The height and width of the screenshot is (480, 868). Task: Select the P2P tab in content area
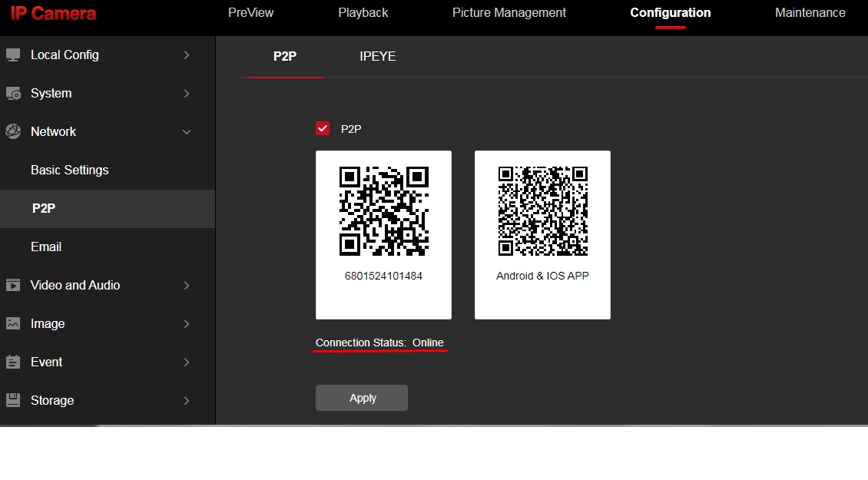285,56
